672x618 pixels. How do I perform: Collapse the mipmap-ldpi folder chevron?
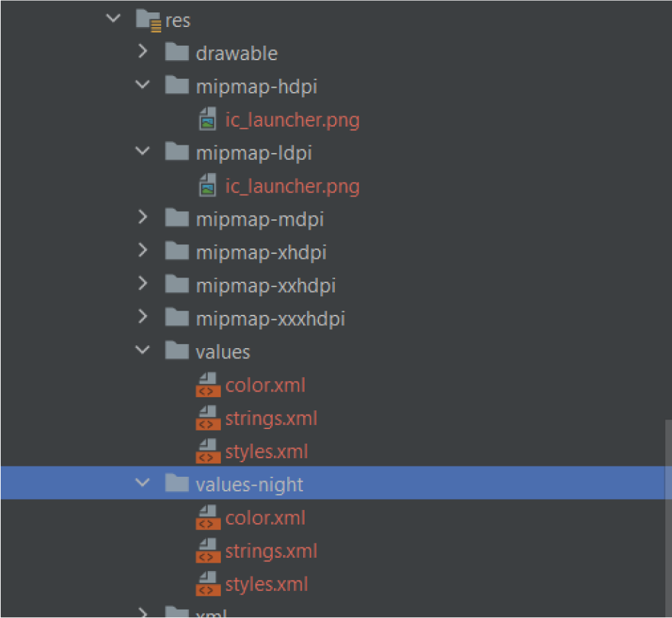[143, 151]
